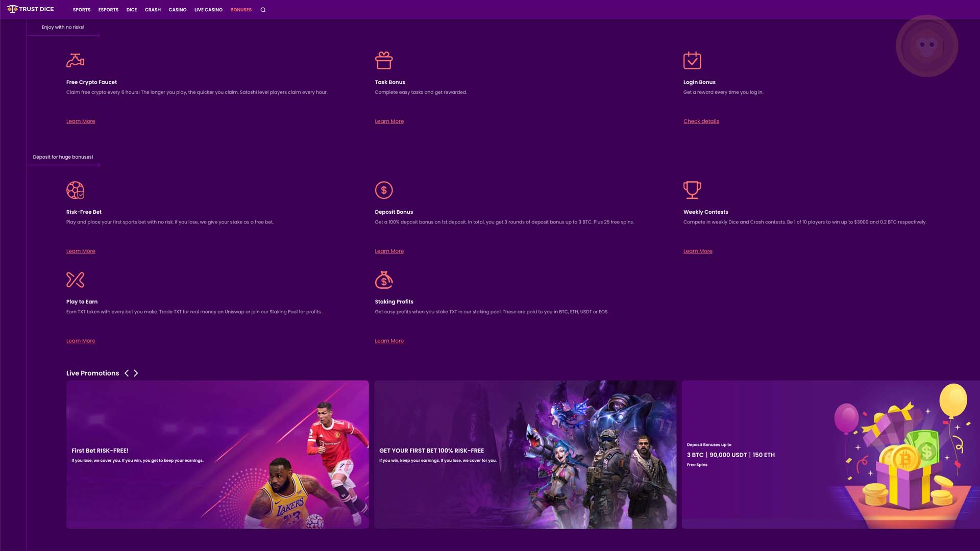980x551 pixels.
Task: Click the Staking Profits money bag icon
Action: click(x=384, y=280)
